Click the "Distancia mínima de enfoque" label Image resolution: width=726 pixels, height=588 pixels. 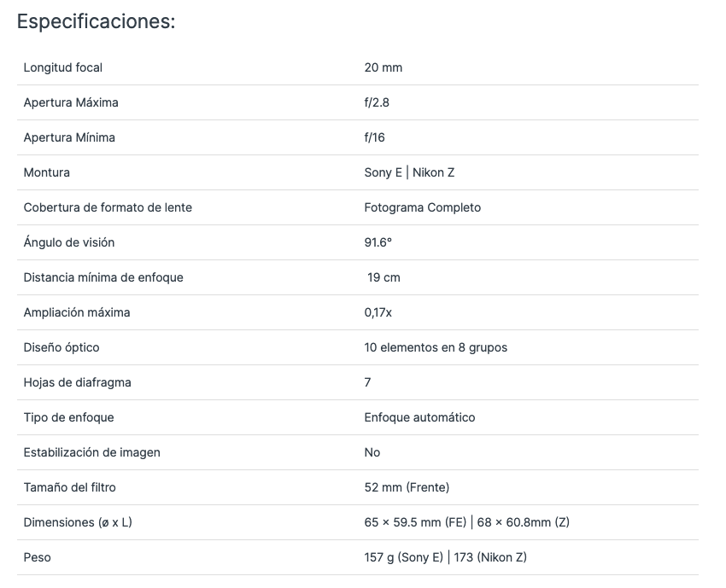coord(103,277)
